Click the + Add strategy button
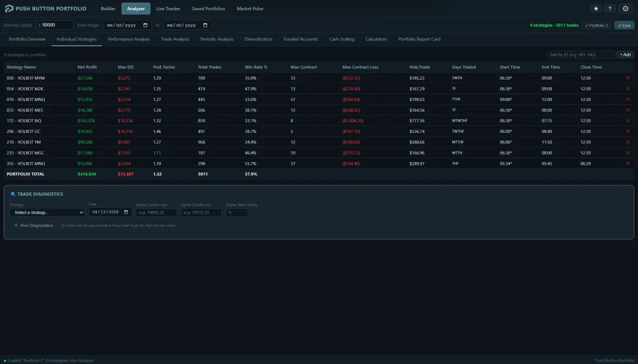Image resolution: width=638 pixels, height=364 pixels. (x=625, y=55)
